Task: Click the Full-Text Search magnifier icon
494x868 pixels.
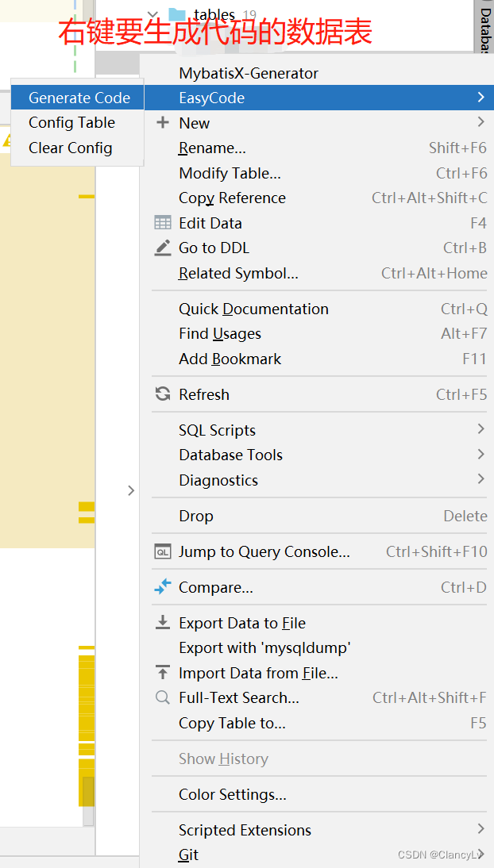Action: 163,697
